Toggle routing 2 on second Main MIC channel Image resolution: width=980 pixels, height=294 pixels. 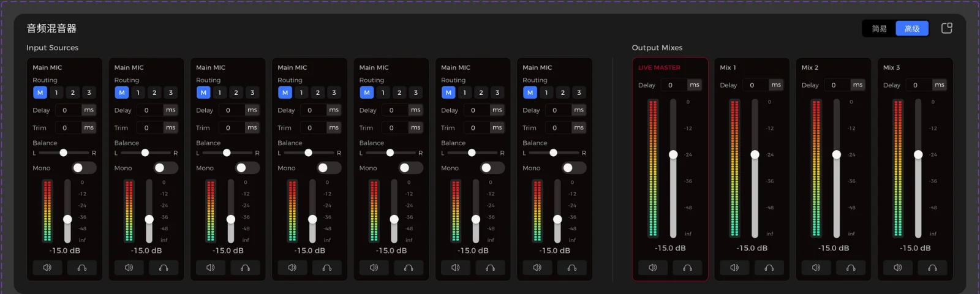coord(154,92)
